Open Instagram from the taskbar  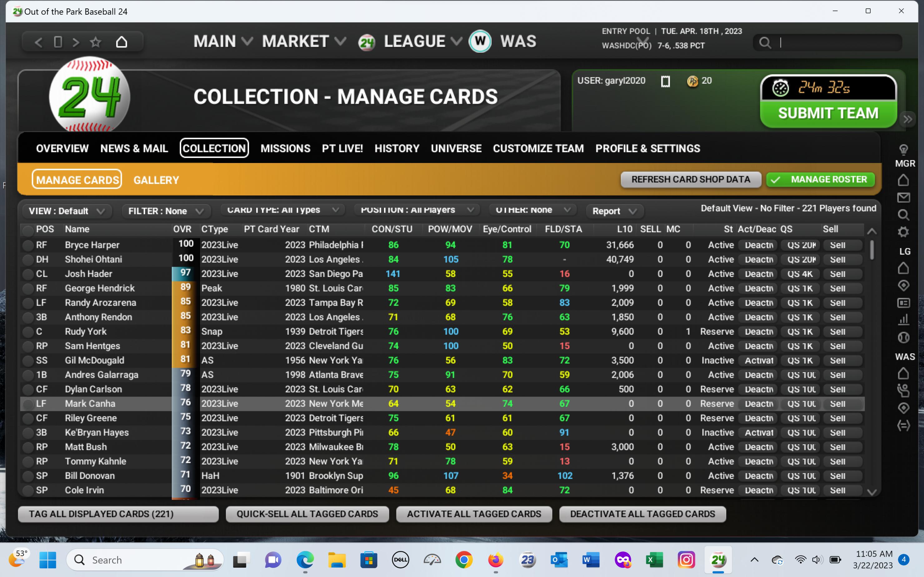tap(686, 560)
